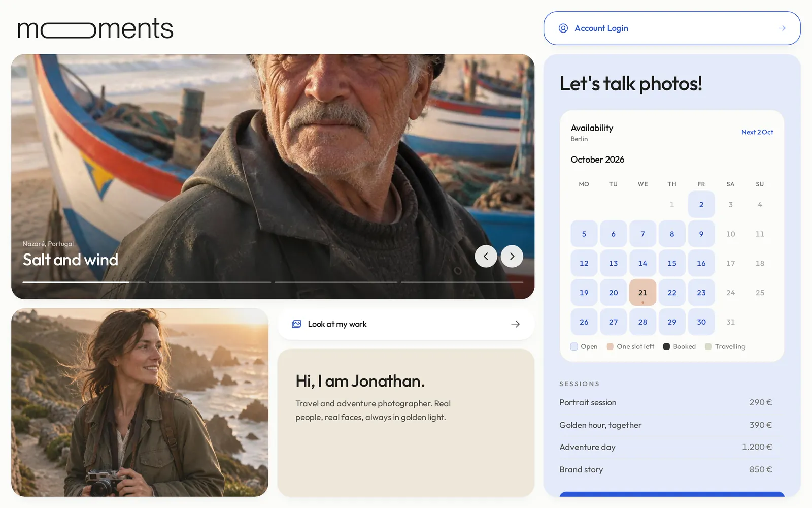
Task: Select October 30 availability date
Action: click(701, 322)
